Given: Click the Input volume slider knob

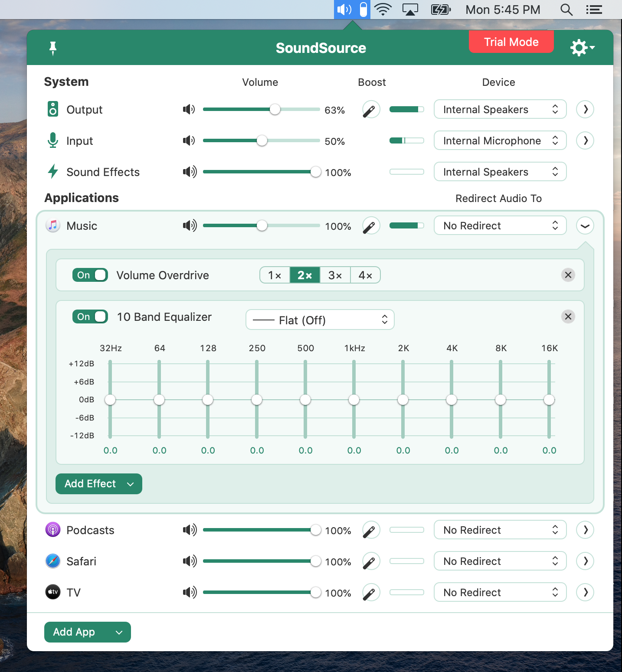Looking at the screenshot, I should point(262,140).
